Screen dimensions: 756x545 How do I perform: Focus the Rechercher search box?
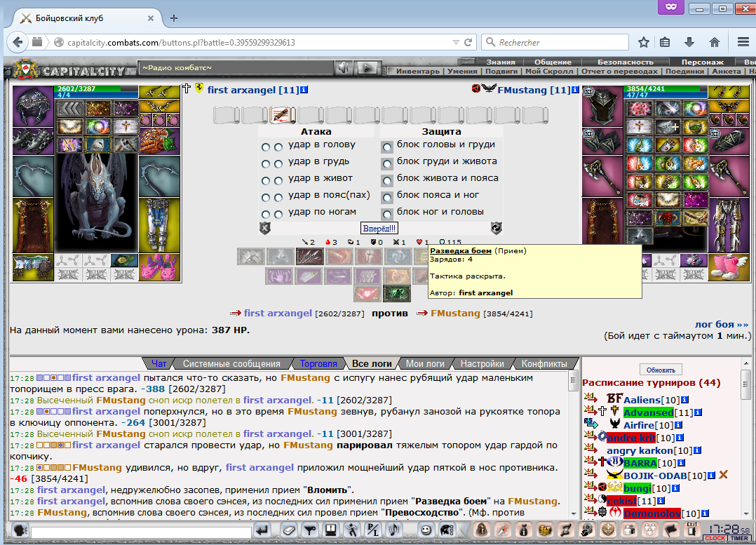(555, 43)
